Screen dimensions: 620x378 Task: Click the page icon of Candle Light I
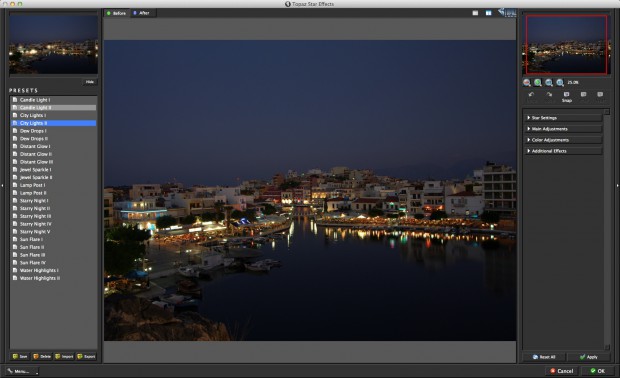pos(15,100)
